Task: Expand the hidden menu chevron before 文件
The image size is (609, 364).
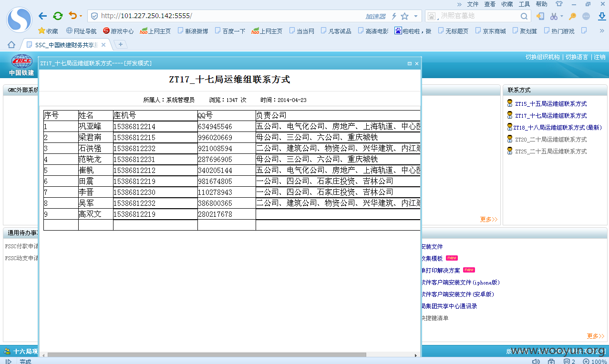Action: [x=459, y=4]
